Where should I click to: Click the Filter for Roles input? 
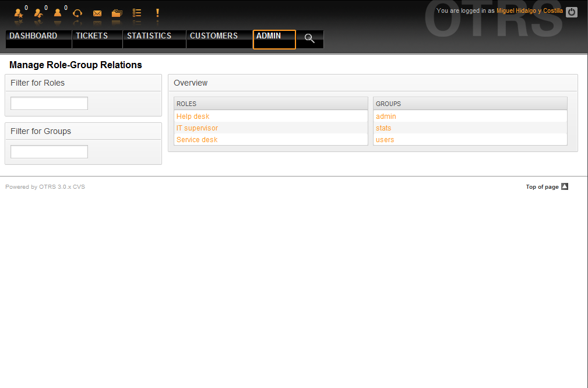click(49, 104)
